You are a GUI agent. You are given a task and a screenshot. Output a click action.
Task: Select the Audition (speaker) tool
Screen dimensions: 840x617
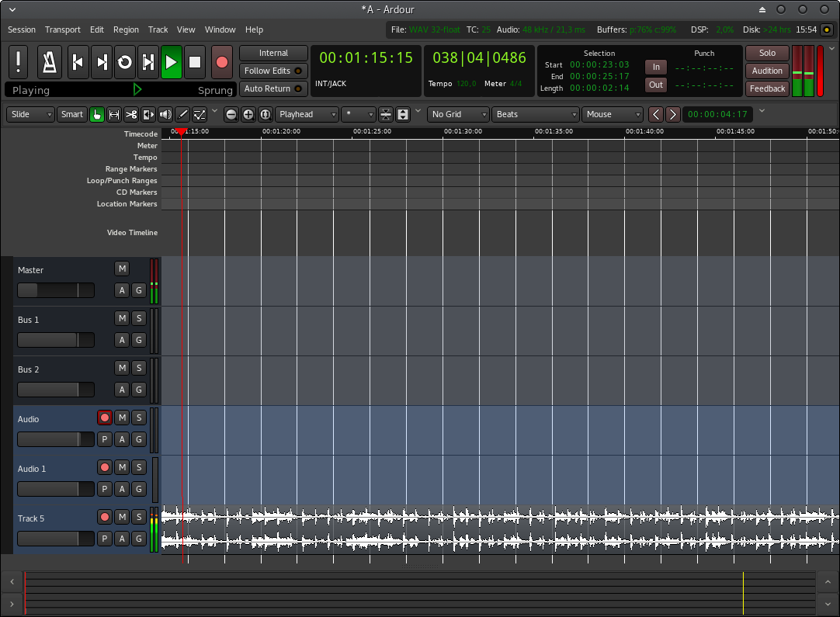[165, 114]
